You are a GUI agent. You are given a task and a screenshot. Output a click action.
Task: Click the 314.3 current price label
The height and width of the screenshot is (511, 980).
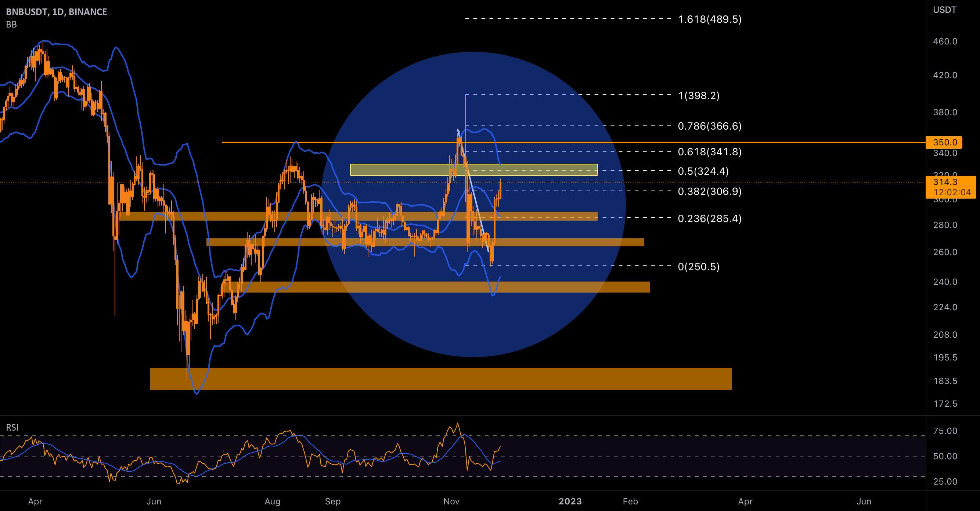(x=945, y=182)
